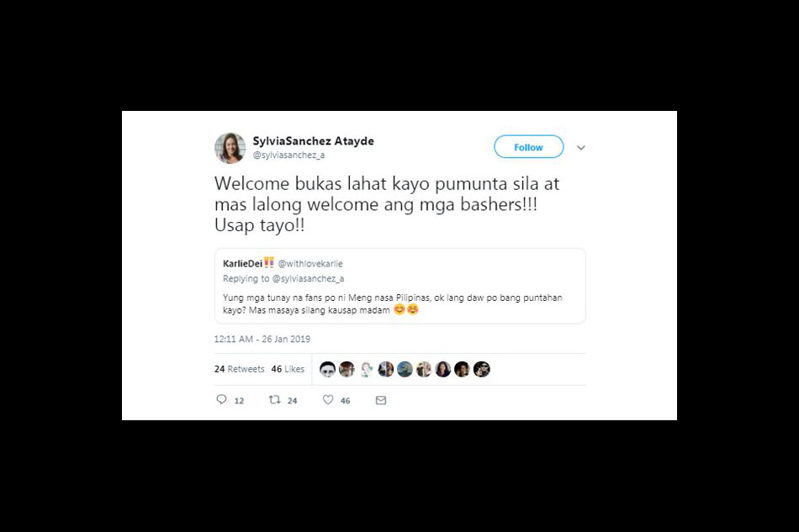Expand the tweet options chevron menu

[581, 148]
